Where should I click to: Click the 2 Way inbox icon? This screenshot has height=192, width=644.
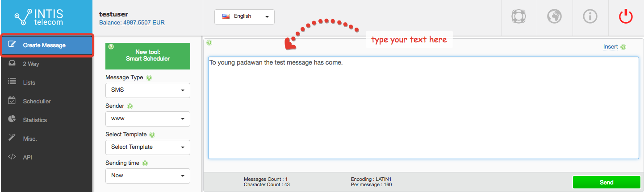[12, 64]
